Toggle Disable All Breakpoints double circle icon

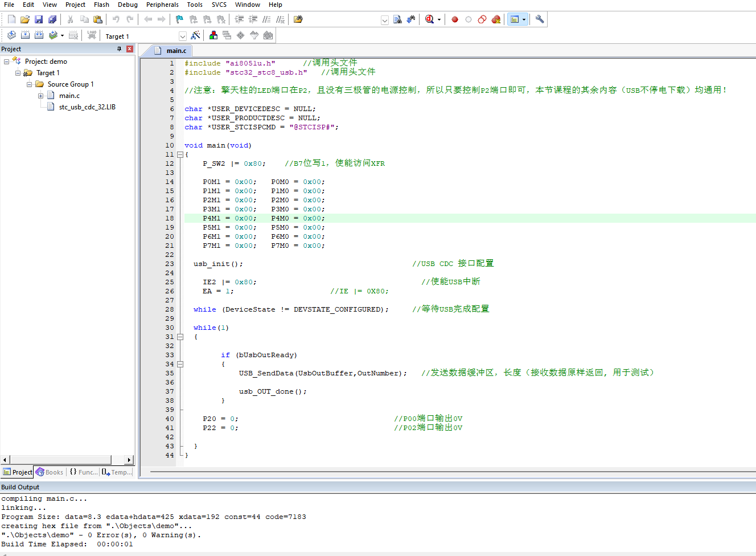click(x=482, y=19)
